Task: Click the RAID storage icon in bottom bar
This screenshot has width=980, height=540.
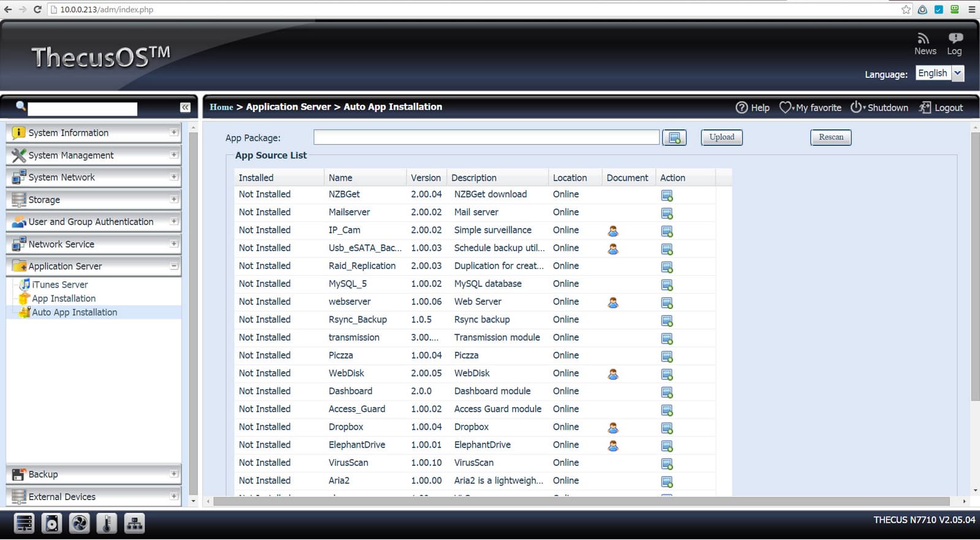Action: pyautogui.click(x=24, y=523)
